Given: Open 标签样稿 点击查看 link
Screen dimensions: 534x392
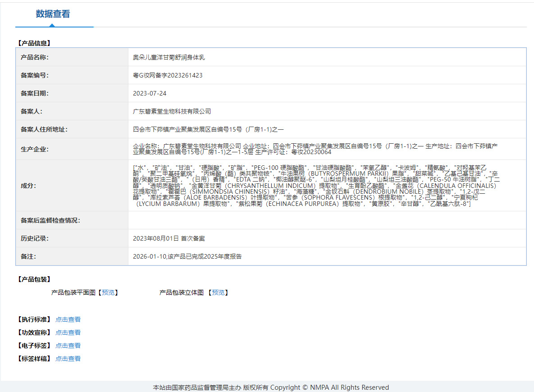Looking at the screenshot, I should 68,359.
